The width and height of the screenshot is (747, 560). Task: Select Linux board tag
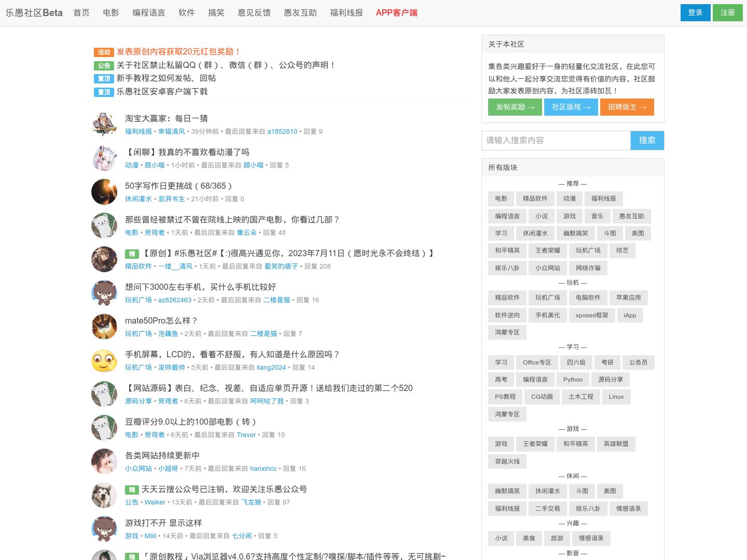coord(616,397)
